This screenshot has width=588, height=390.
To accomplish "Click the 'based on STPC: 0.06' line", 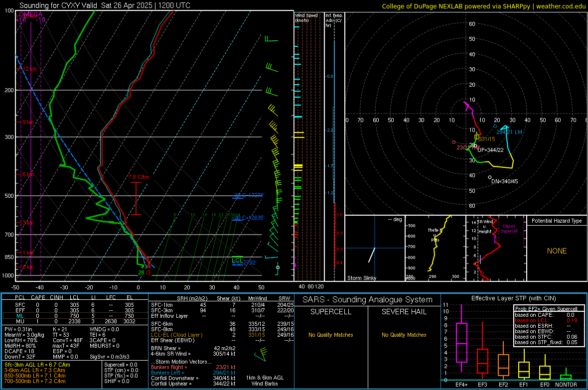I will tap(546, 337).
